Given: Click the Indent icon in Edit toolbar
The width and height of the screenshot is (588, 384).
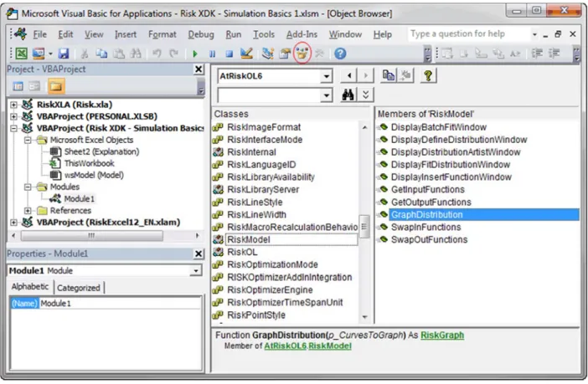Looking at the screenshot, I should (x=538, y=54).
